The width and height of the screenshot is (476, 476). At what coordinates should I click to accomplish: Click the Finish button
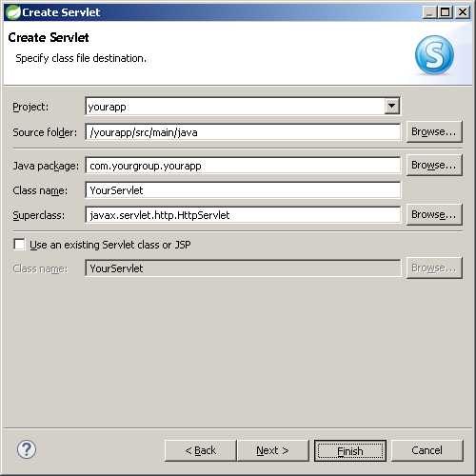click(350, 450)
